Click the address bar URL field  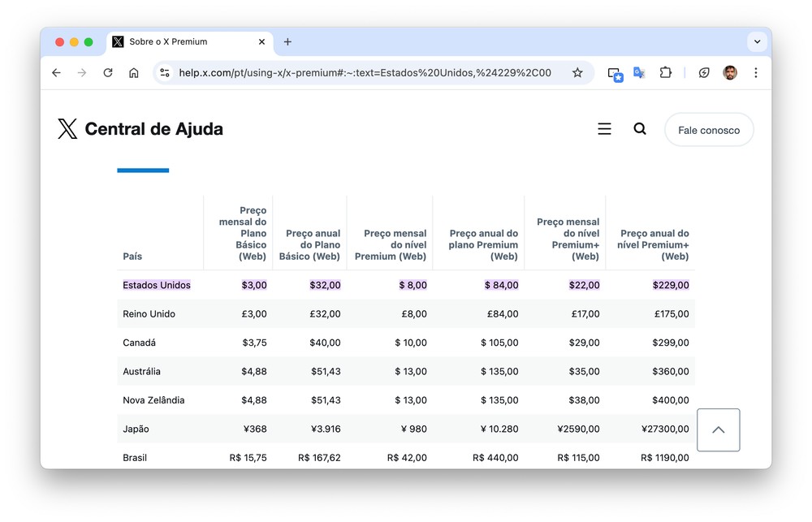click(x=365, y=73)
